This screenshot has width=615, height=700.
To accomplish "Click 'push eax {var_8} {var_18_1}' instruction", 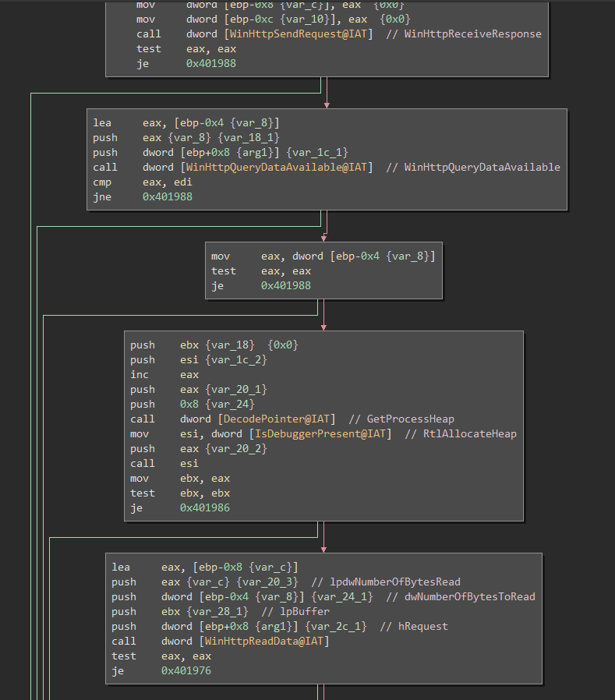I will (x=186, y=137).
